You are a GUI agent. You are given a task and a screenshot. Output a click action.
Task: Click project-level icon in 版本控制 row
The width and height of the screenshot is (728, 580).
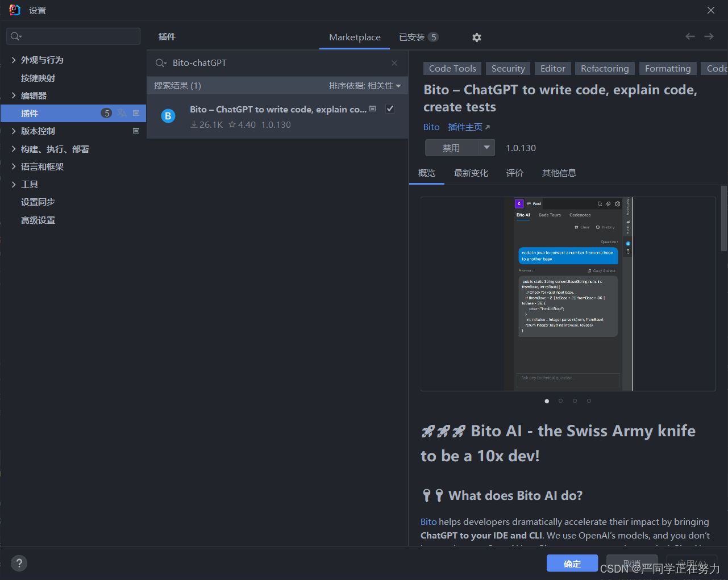[x=136, y=131]
